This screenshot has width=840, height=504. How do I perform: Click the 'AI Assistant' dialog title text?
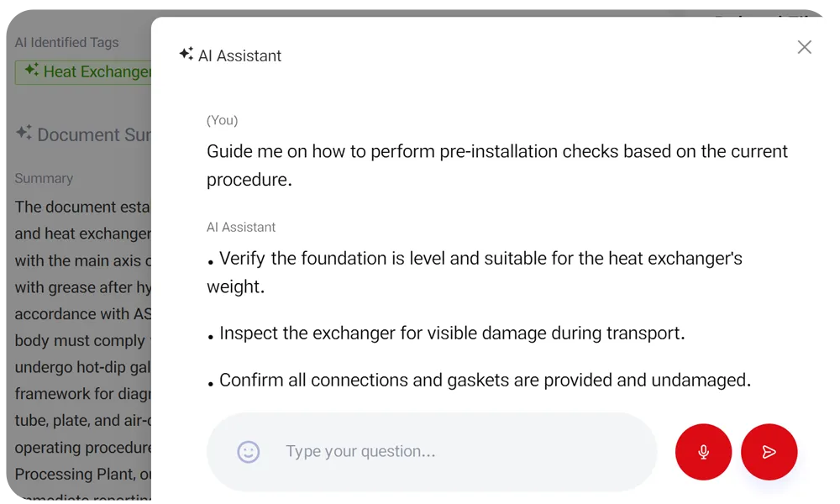(x=239, y=55)
